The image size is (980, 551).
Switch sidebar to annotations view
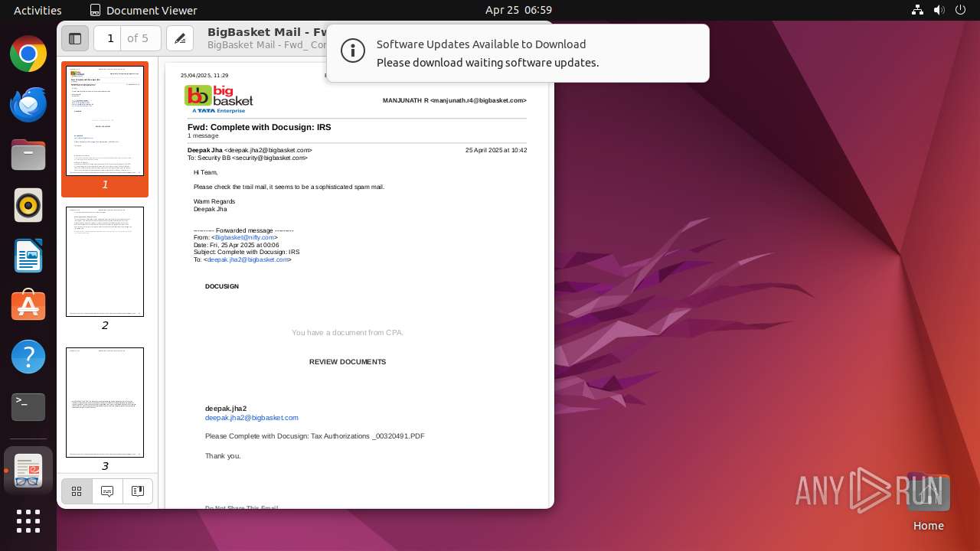click(107, 491)
